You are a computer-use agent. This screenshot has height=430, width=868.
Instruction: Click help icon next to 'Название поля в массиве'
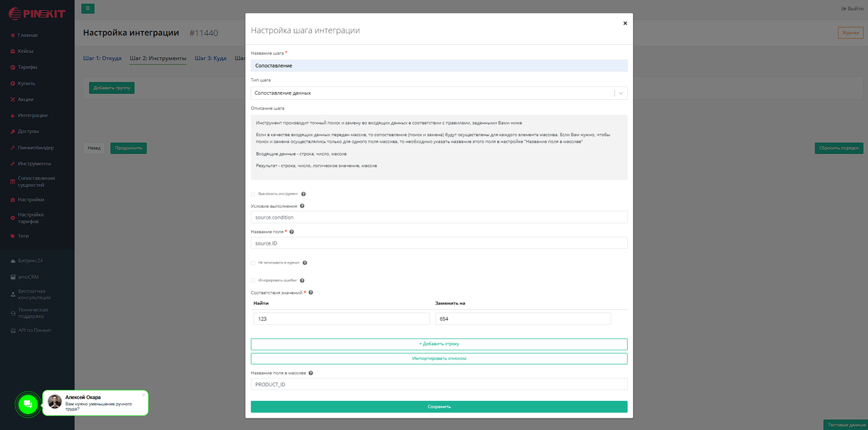(311, 374)
